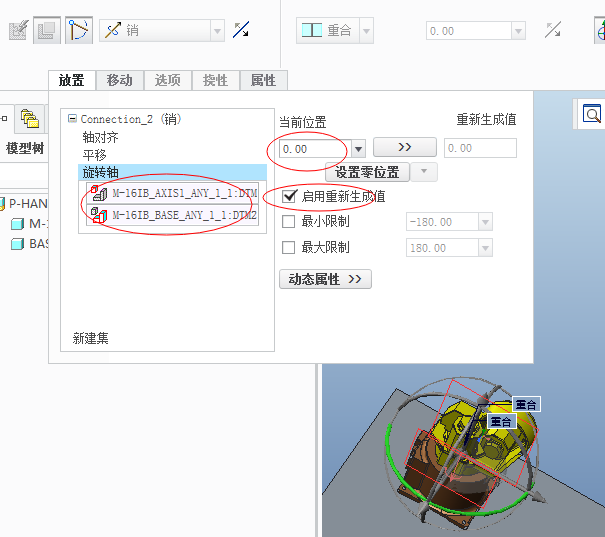
Task: Click the upper 重合 label in viewport
Action: (x=526, y=404)
